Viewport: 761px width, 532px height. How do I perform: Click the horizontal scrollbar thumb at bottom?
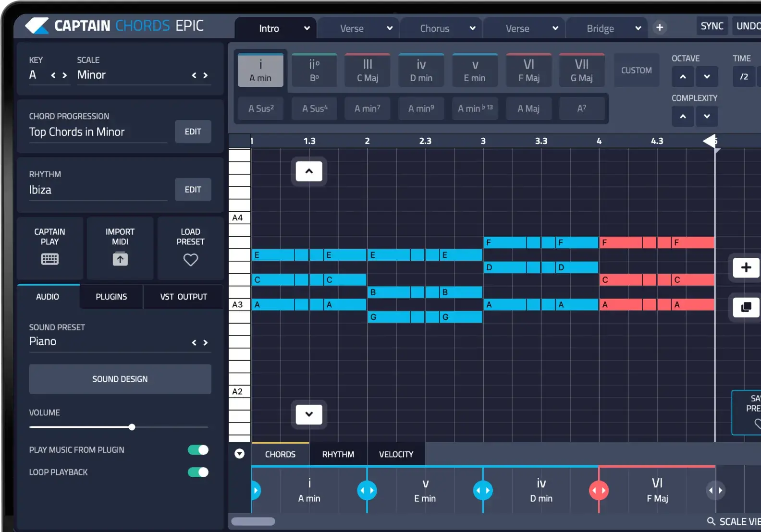pyautogui.click(x=253, y=521)
